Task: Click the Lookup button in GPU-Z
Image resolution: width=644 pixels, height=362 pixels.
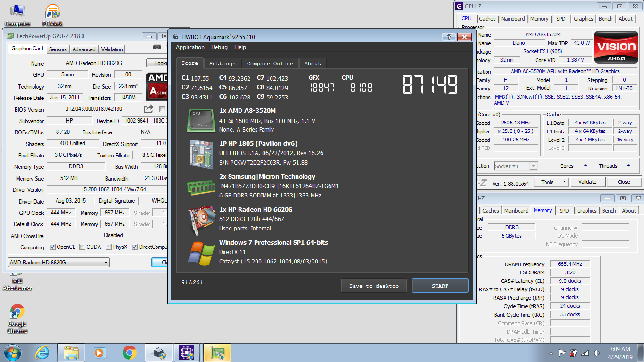Action: pyautogui.click(x=157, y=63)
